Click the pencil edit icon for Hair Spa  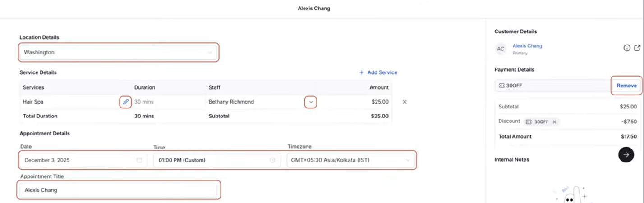(x=126, y=102)
